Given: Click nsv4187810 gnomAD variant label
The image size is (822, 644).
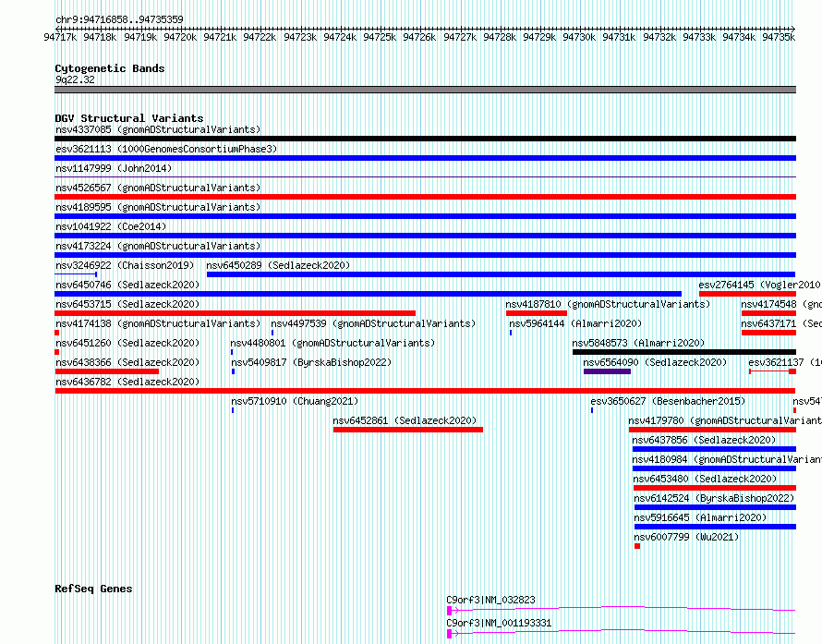Looking at the screenshot, I should pos(608,304).
